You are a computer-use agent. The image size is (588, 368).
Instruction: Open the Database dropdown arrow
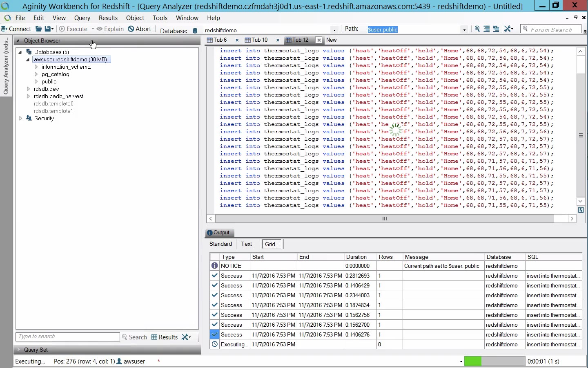point(334,30)
